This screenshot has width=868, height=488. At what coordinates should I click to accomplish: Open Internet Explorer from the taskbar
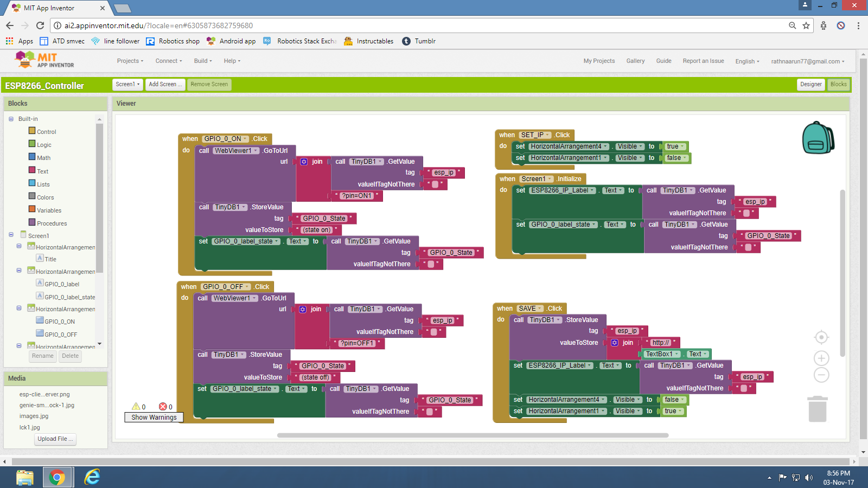[x=92, y=477]
